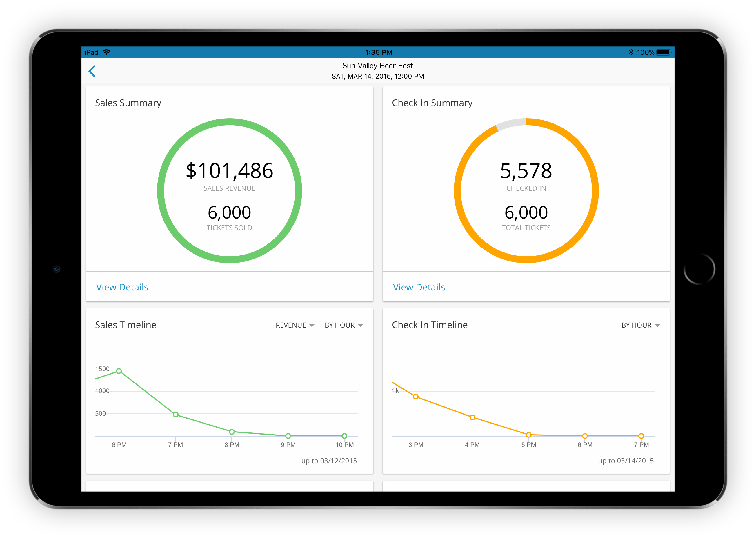Open BY HOUR dropdown in Check In Timeline

pos(640,325)
